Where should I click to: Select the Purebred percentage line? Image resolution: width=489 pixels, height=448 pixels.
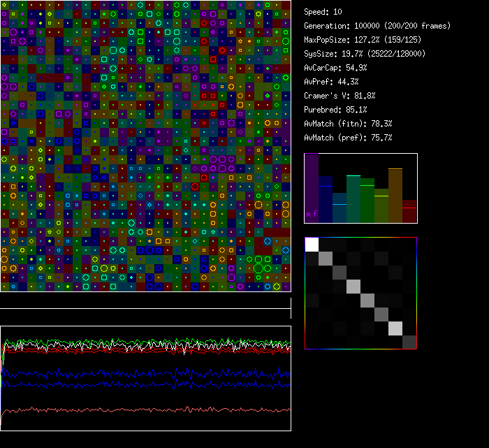(x=335, y=110)
